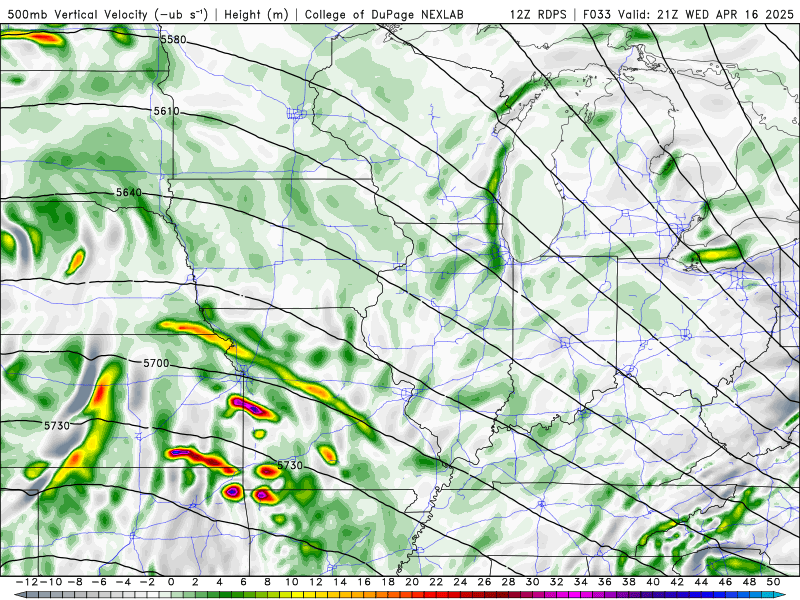Click the 8 value on the color scale
The image size is (800, 600).
point(267,582)
